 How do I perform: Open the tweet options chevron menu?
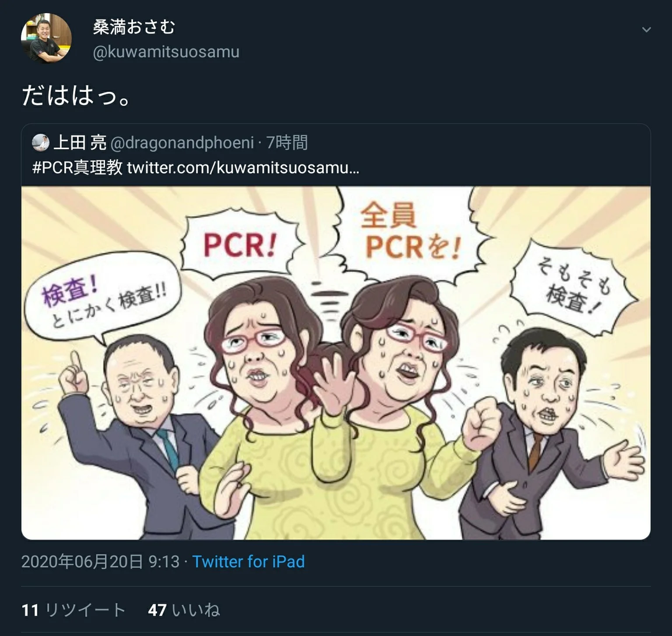coord(647,30)
